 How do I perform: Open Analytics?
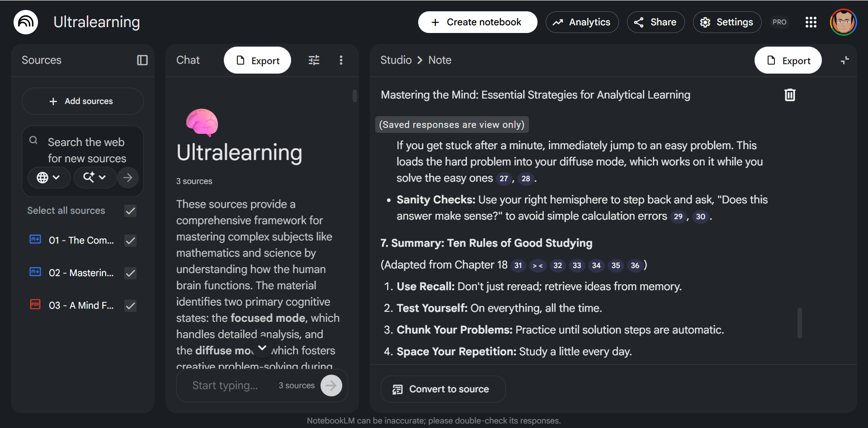click(582, 22)
